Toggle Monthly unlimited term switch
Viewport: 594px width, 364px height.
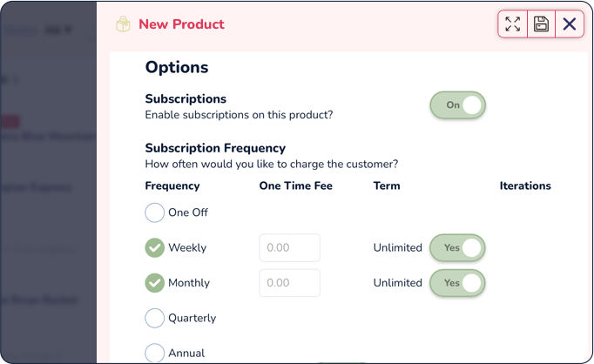tap(457, 283)
